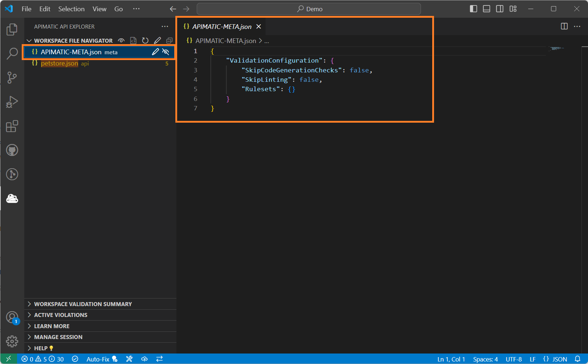Image resolution: width=588 pixels, height=364 pixels.
Task: Change encoding via UTF-8
Action: coord(514,359)
